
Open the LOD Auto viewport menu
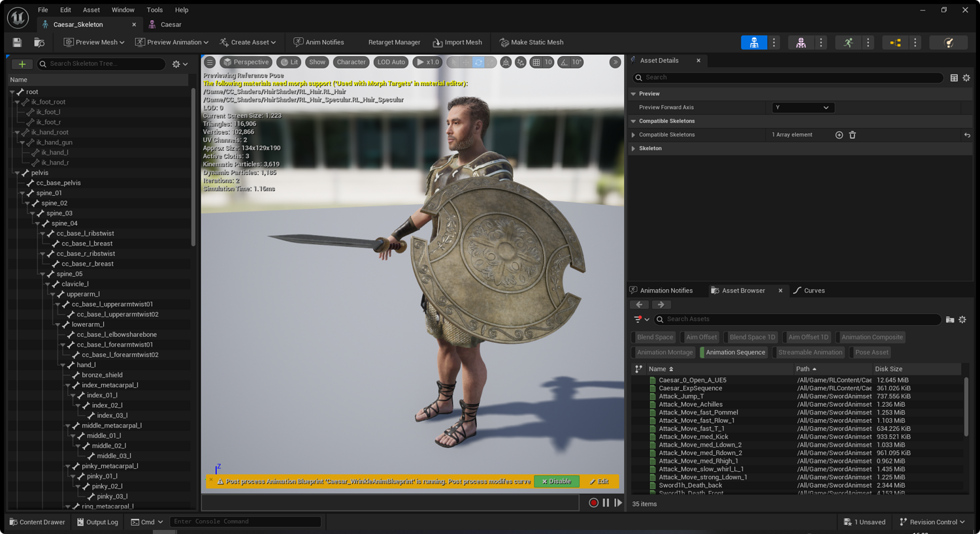(391, 62)
